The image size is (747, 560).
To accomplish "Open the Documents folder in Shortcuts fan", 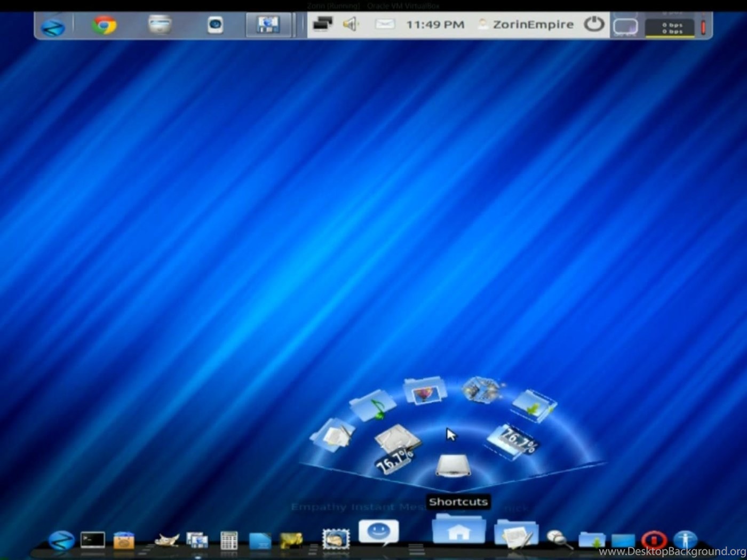I will tap(332, 435).
